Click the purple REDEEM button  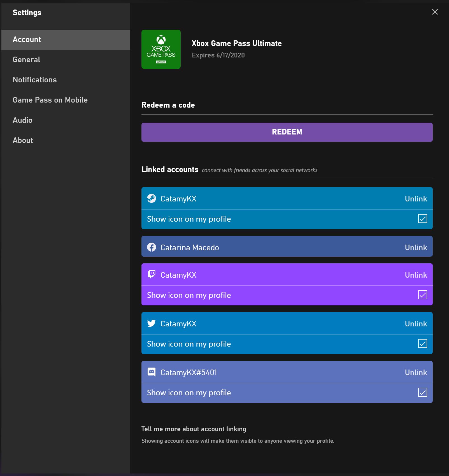[287, 132]
